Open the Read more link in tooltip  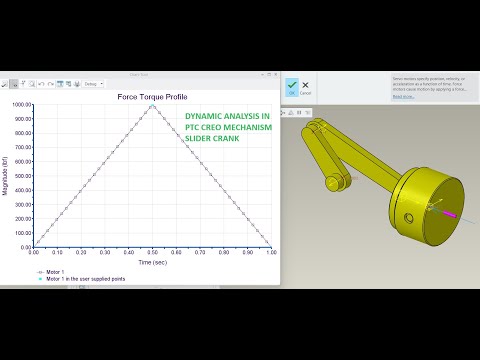(403, 97)
